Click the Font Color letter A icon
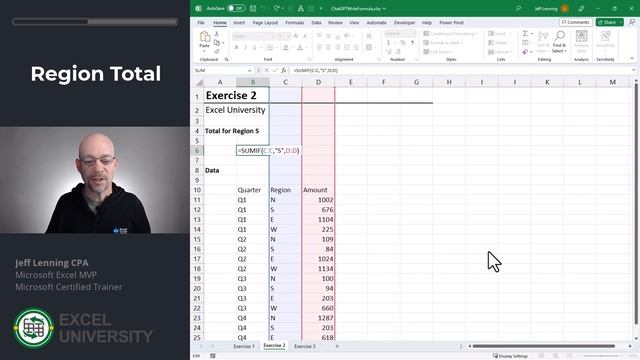Screen dimensions: 640x360 click(x=300, y=48)
